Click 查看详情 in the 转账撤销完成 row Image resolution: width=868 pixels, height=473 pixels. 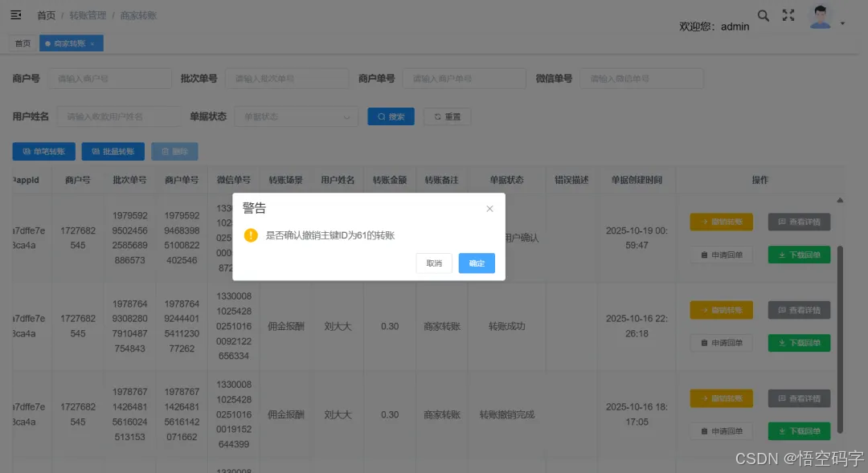tap(799, 398)
